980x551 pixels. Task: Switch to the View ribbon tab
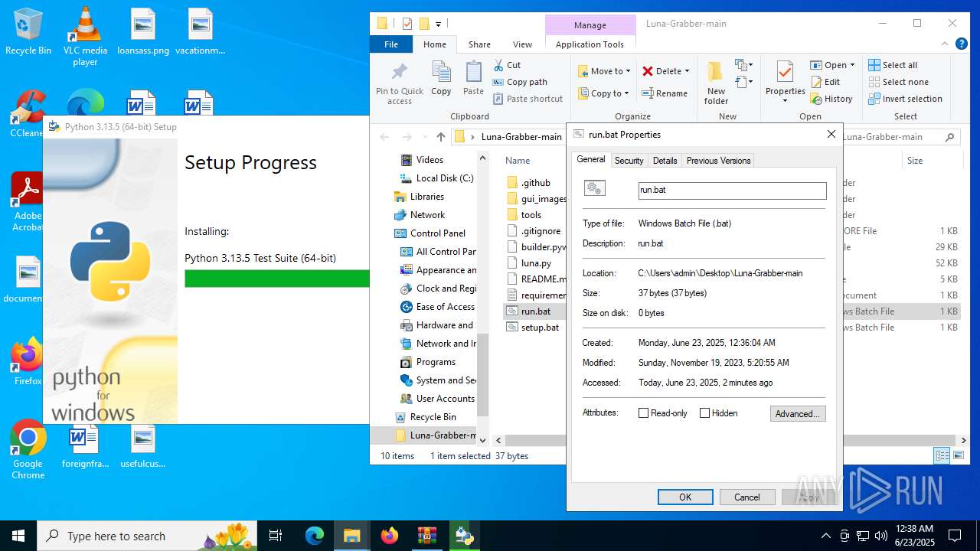[522, 44]
